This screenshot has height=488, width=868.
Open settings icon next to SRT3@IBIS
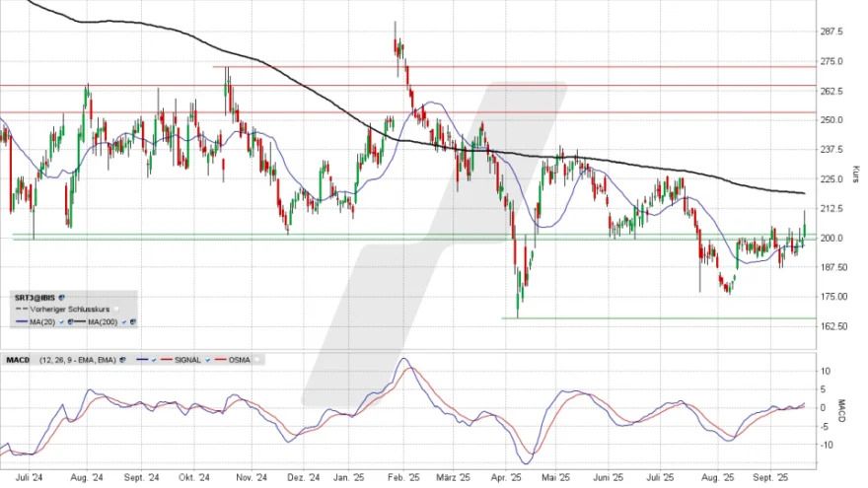coord(62,296)
